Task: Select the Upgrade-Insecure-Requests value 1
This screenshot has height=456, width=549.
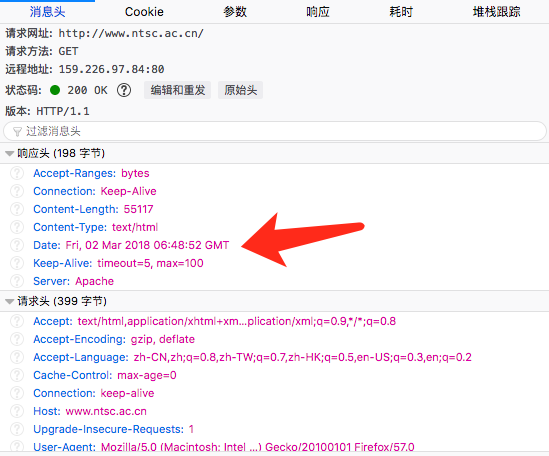Action: [191, 429]
